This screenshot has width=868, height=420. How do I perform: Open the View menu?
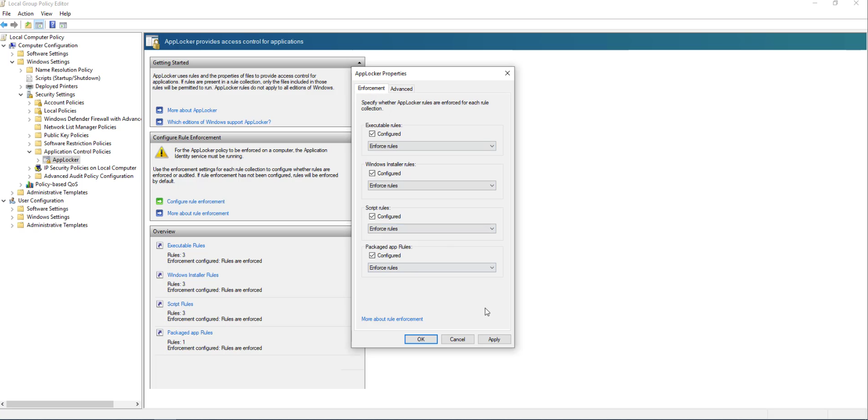[x=47, y=13]
